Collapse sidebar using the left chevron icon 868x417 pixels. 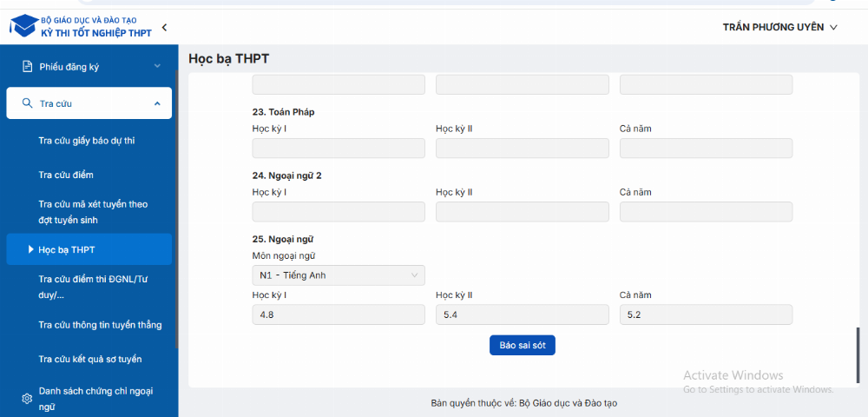164,27
